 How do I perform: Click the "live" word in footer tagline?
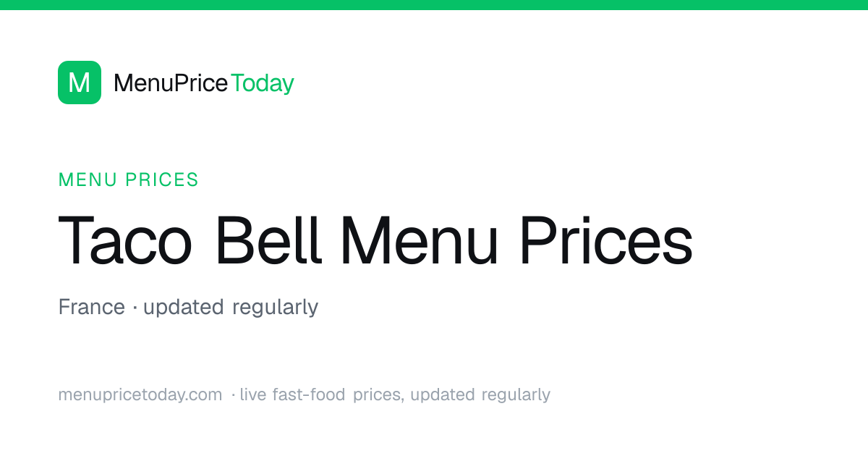pyautogui.click(x=253, y=394)
